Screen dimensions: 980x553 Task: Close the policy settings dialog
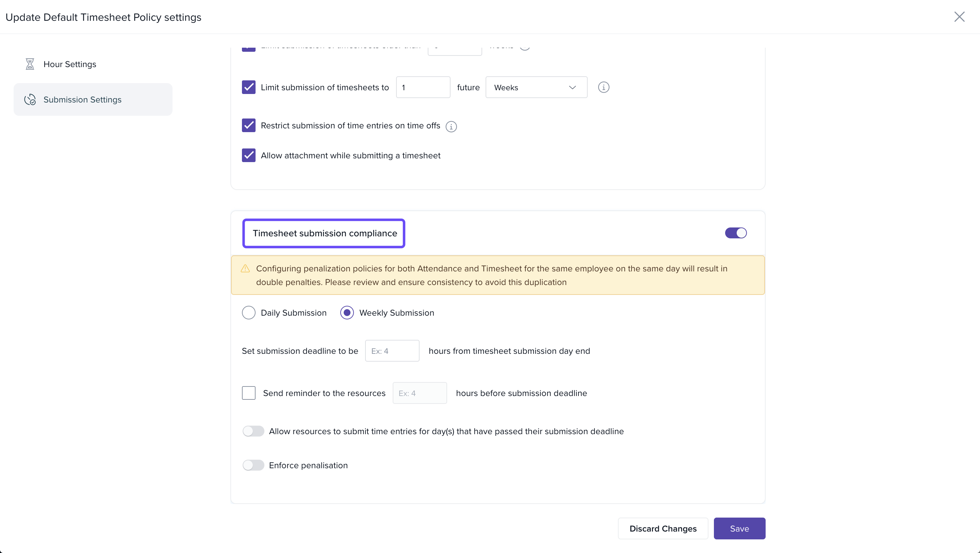coord(959,17)
